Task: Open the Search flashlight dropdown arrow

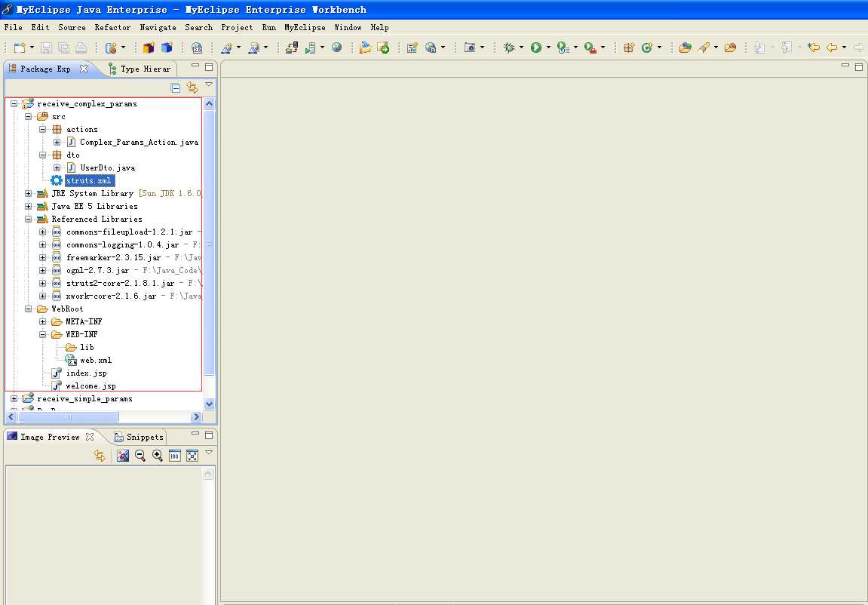Action: coord(716,48)
